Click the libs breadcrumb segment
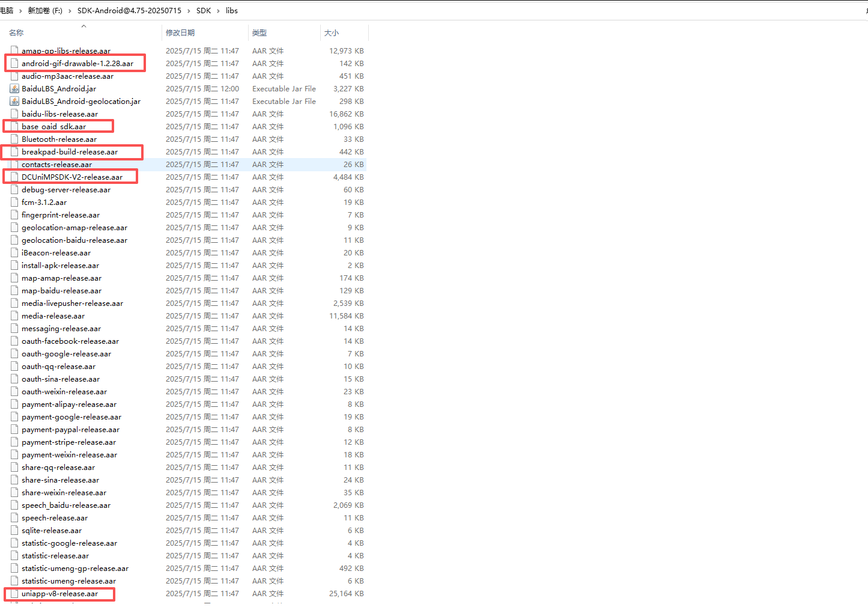 [232, 11]
